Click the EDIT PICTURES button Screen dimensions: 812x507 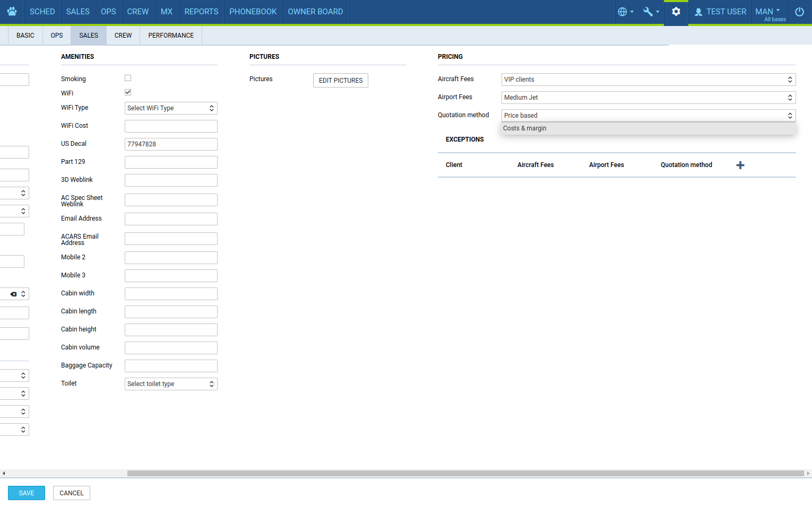341,81
